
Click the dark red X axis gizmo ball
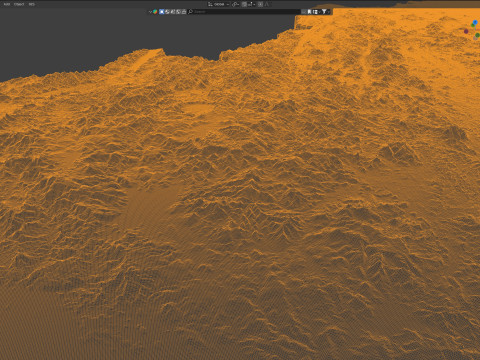coord(466,31)
